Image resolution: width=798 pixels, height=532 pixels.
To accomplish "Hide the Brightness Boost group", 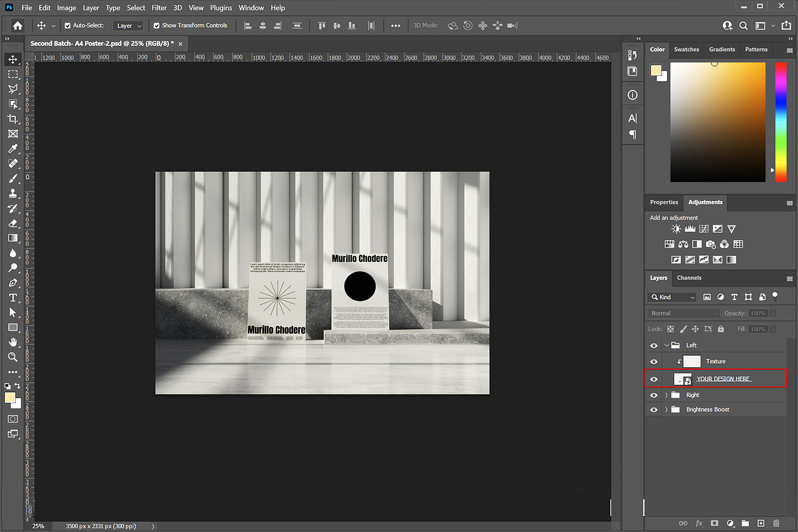I will 654,410.
